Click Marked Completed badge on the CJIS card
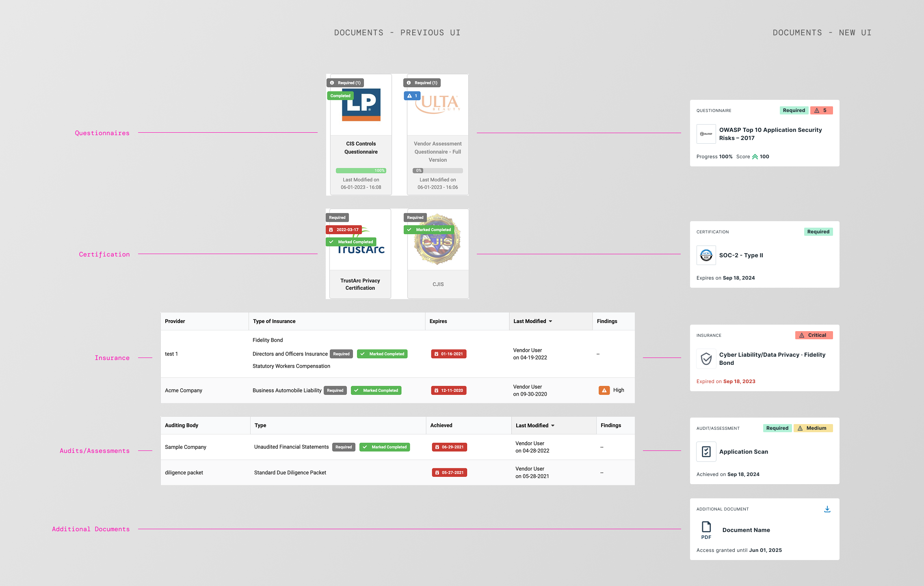This screenshot has height=586, width=924. (429, 230)
